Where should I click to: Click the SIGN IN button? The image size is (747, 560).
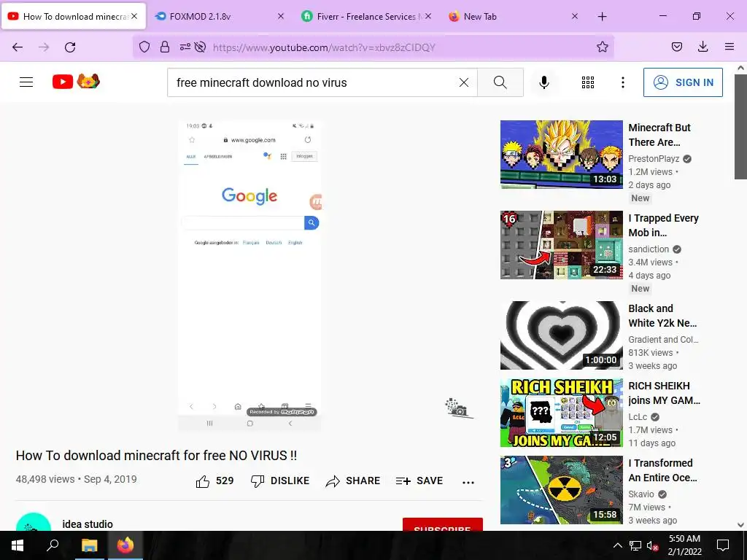click(683, 82)
